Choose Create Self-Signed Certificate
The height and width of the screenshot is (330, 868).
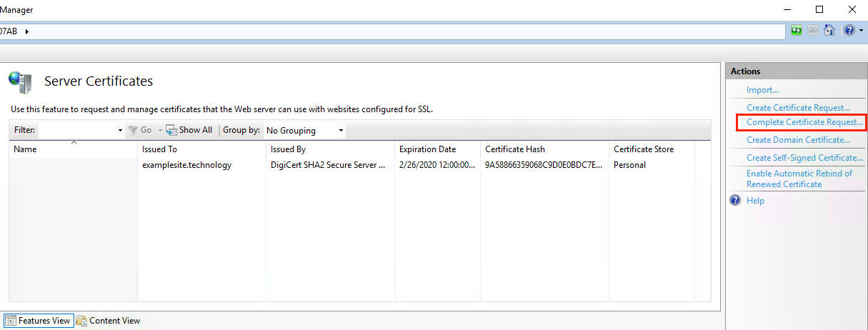[804, 158]
